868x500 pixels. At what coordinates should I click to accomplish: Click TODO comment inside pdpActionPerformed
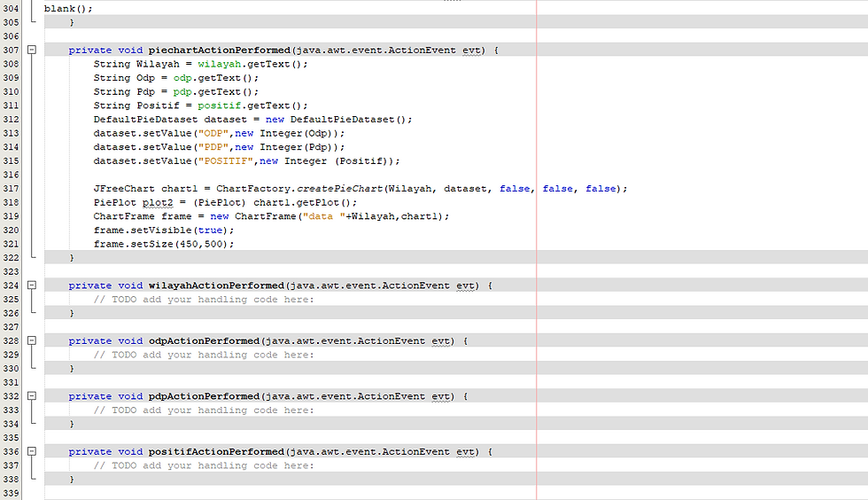204,410
